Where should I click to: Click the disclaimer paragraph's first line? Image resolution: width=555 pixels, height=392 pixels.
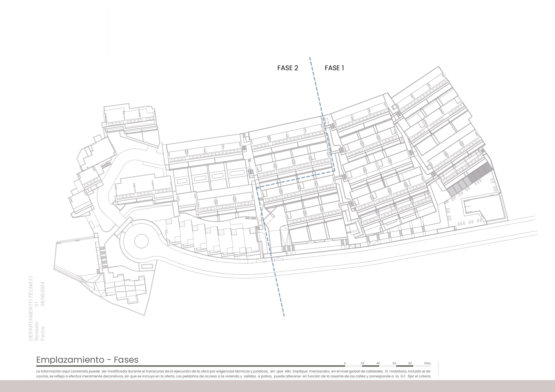(233, 371)
